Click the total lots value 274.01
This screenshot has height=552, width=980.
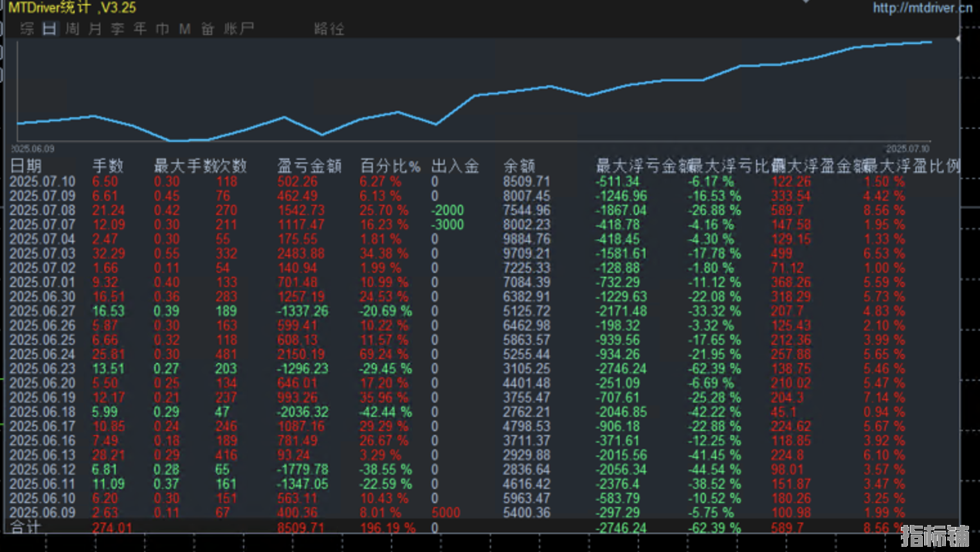coord(112,528)
